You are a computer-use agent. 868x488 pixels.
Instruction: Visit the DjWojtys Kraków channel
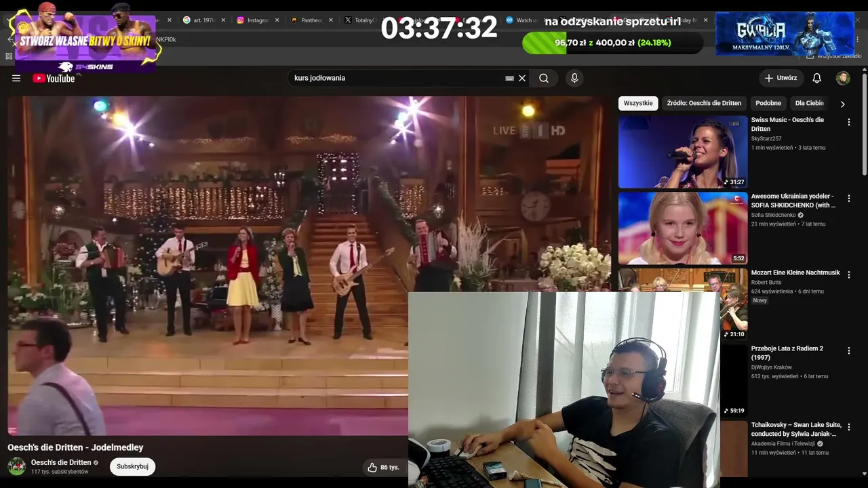pos(772,367)
